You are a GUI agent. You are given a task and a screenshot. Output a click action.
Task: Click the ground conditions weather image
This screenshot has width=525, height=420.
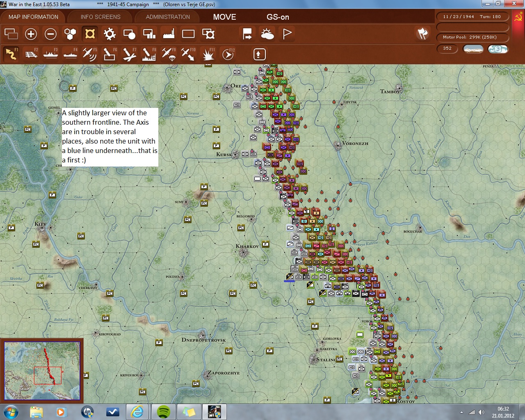pos(473,49)
